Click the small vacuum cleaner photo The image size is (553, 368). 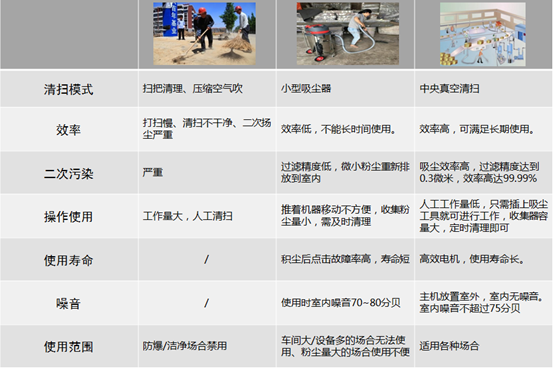(x=348, y=34)
